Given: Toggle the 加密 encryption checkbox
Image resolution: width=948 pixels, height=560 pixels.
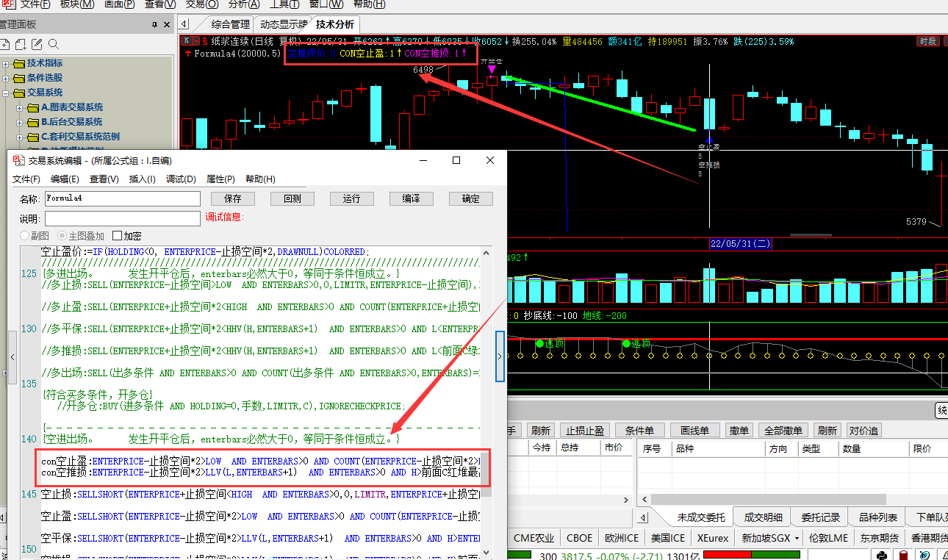Looking at the screenshot, I should click(117, 236).
